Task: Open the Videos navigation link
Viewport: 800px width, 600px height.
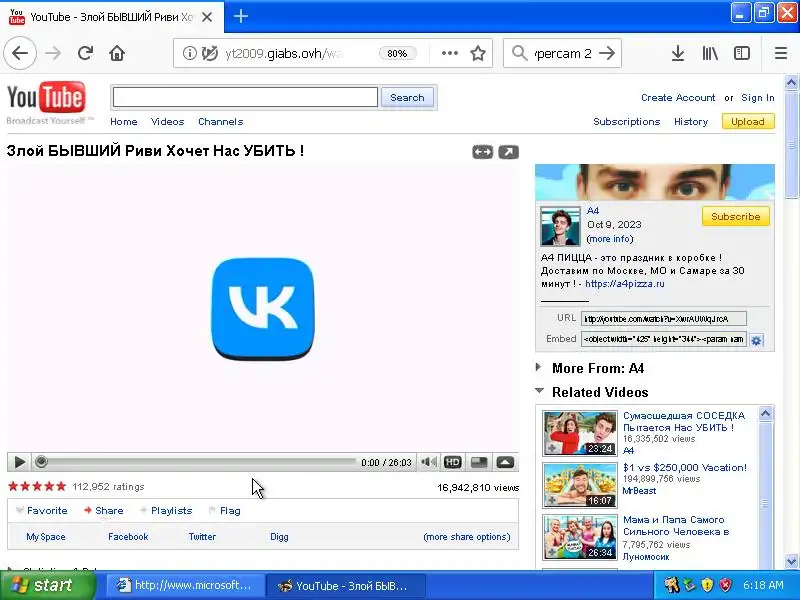Action: [167, 121]
